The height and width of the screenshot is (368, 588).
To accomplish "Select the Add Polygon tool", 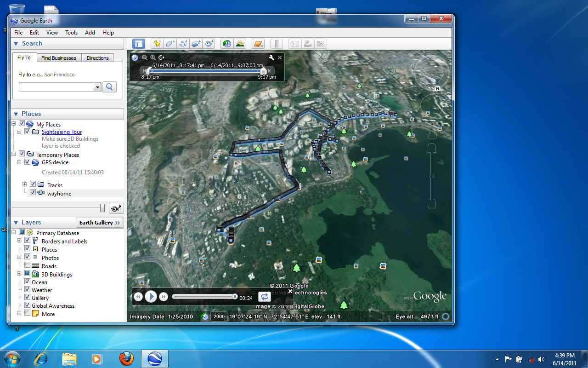I will [x=170, y=44].
